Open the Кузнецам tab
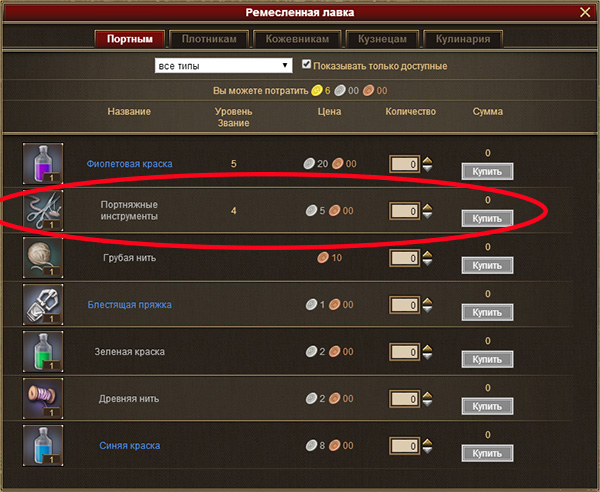This screenshot has width=600, height=492. (382, 39)
